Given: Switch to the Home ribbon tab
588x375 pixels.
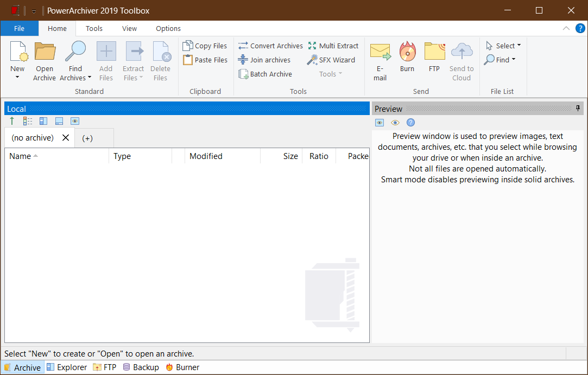Looking at the screenshot, I should [57, 29].
